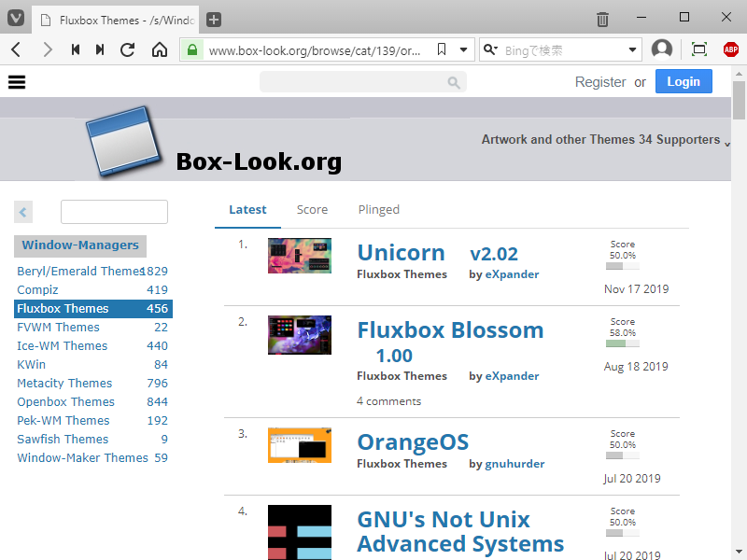Click the Register link
Screen dimensions: 747x560
[x=600, y=82]
